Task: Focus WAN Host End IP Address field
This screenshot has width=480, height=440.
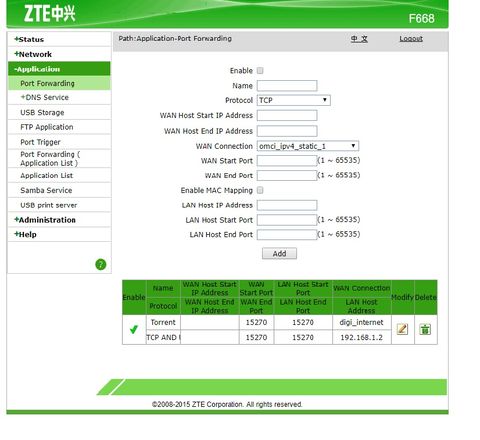Action: (287, 131)
